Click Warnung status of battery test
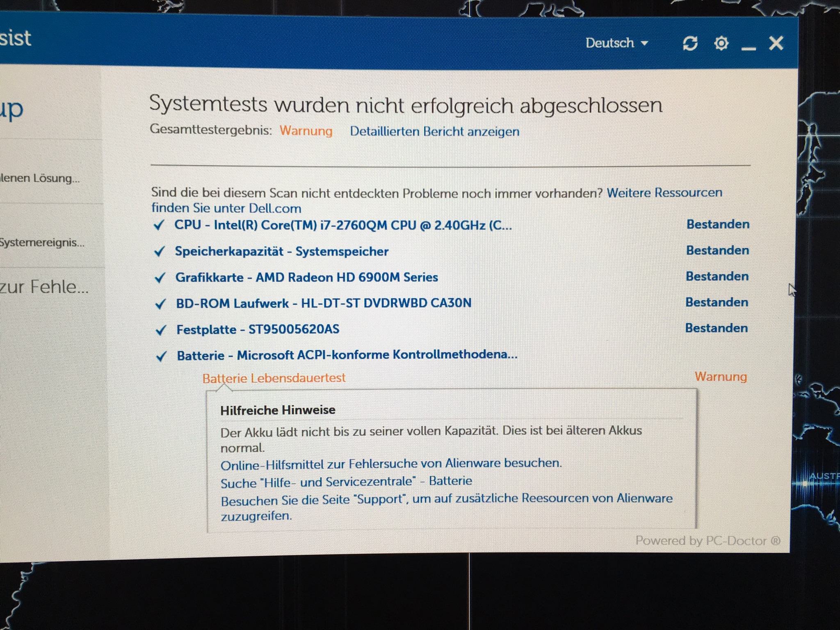 [721, 377]
